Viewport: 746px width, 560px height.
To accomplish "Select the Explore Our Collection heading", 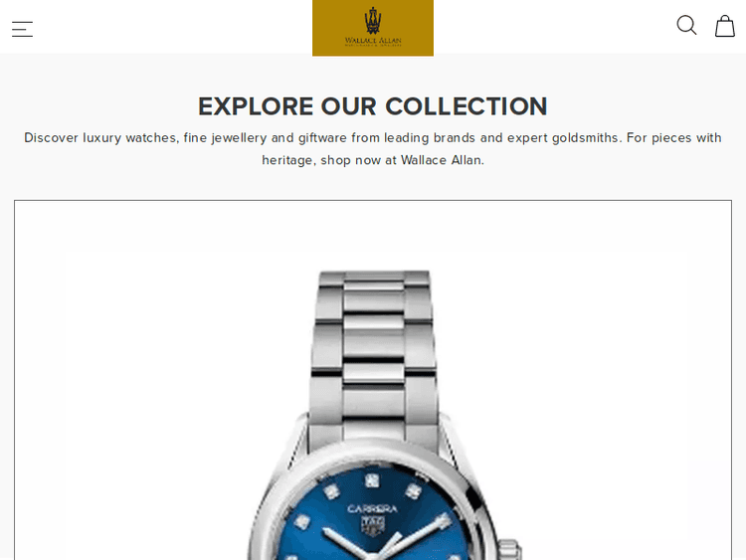I will click(x=373, y=106).
